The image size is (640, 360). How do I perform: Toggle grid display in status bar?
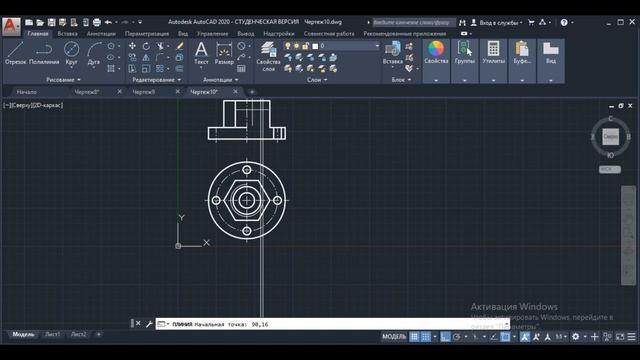(x=414, y=337)
